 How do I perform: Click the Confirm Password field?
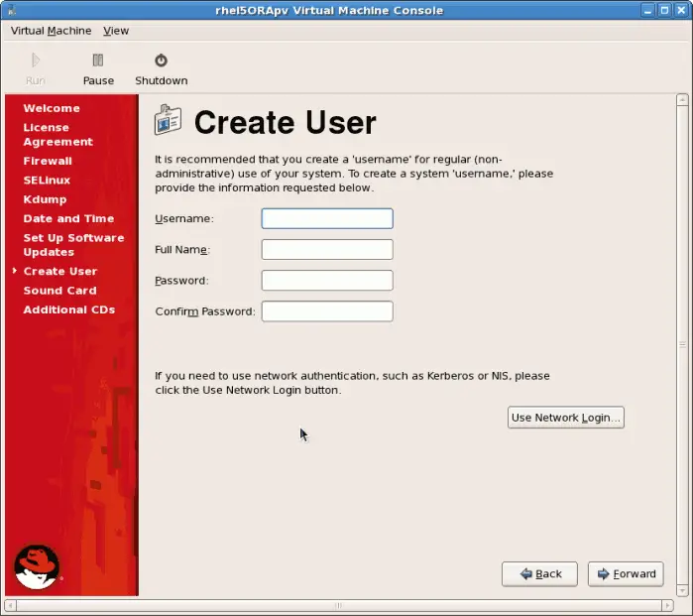[x=327, y=311]
